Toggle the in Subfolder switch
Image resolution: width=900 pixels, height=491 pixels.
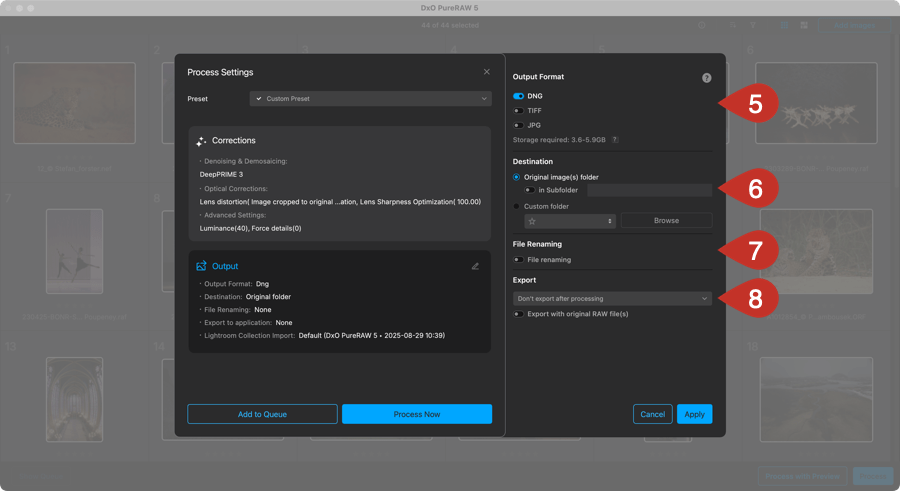[x=529, y=190]
